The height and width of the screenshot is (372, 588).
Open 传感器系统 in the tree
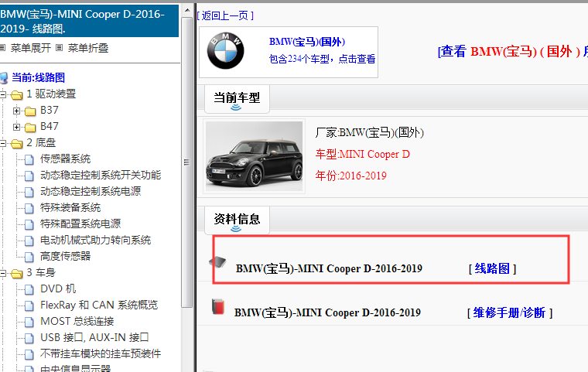[65, 159]
